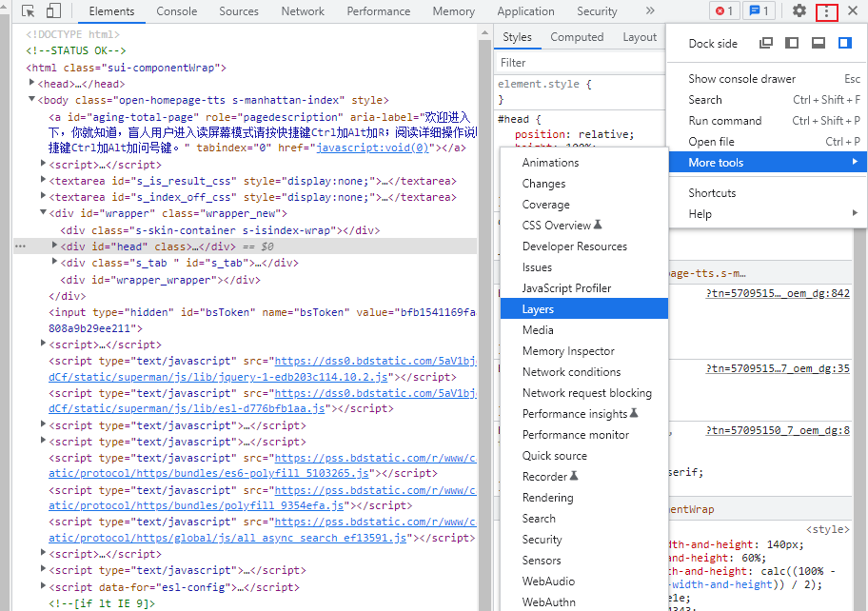Open Memory Inspector
Screen dimensions: 868x611
click(x=584, y=351)
